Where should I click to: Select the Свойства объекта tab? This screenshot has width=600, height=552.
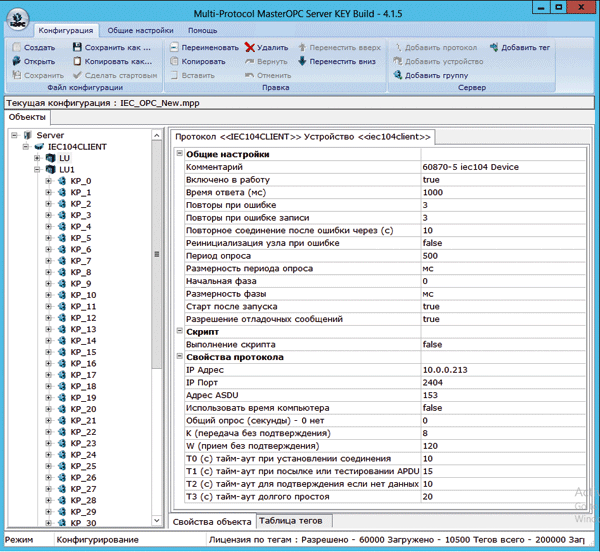click(212, 521)
